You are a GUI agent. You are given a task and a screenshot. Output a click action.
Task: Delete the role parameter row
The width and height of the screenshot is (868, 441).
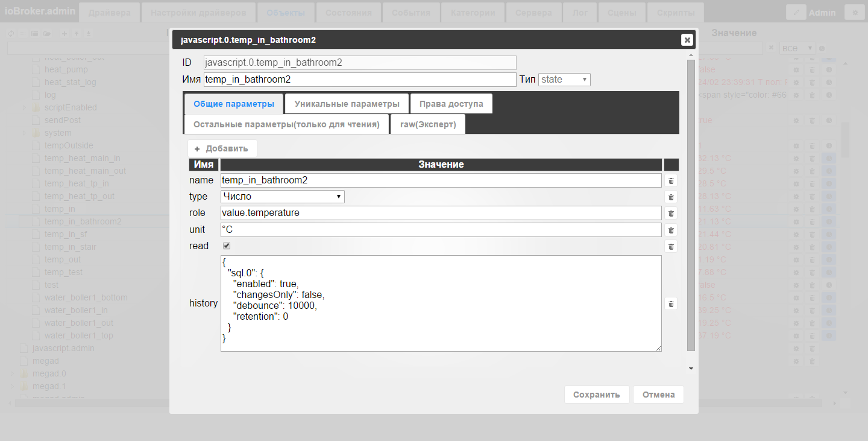point(671,213)
